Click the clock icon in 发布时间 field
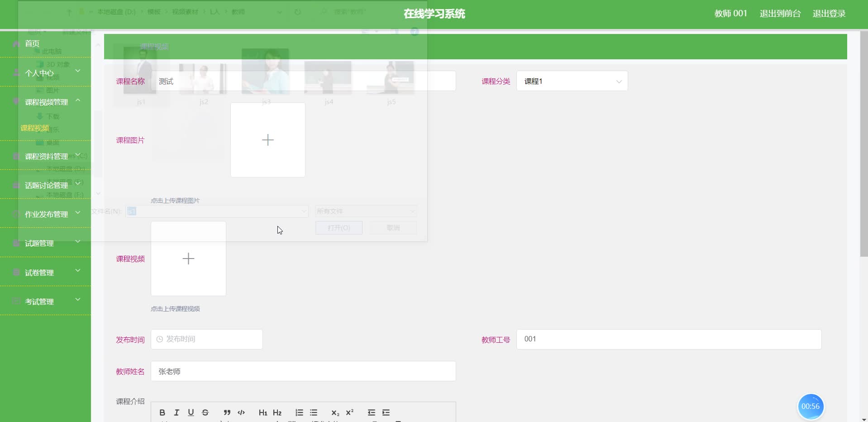Image resolution: width=868 pixels, height=422 pixels. point(160,339)
